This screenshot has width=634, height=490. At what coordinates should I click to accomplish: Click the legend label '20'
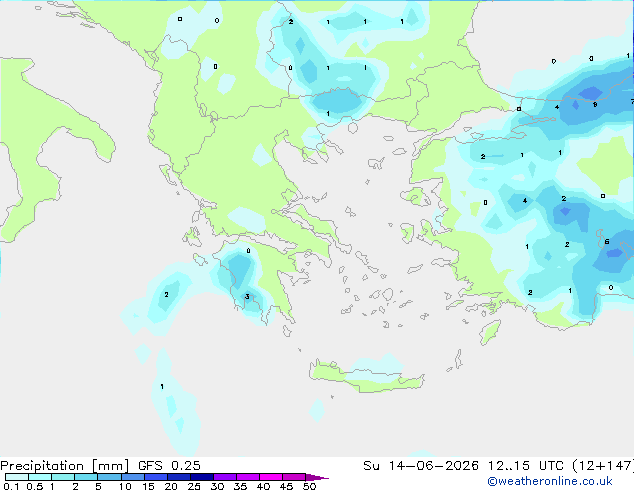pyautogui.click(x=171, y=486)
